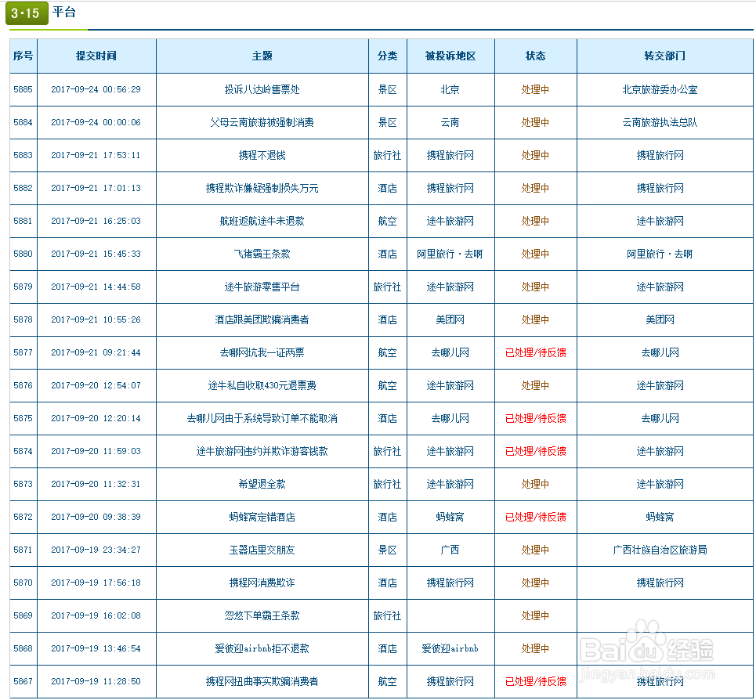The image size is (756, 700).
Task: Open complaint 投诉八达岭售票处
Action: [x=262, y=89]
